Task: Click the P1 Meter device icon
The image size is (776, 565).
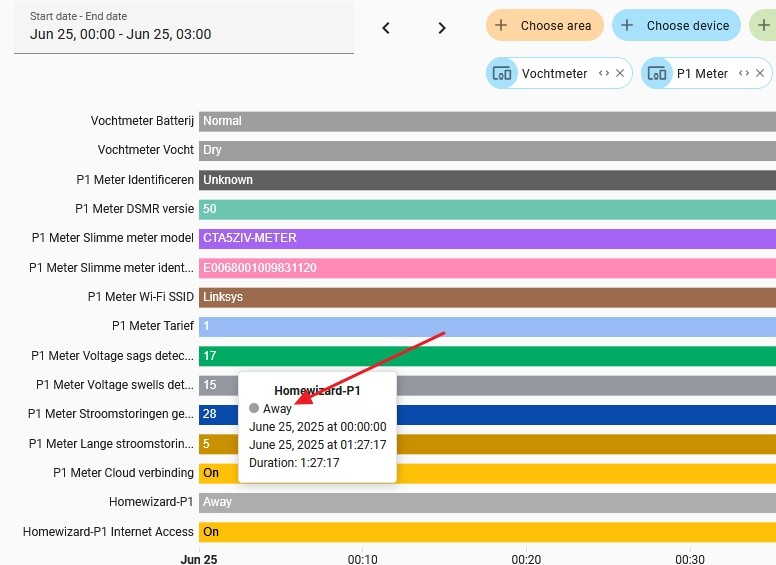Action: pos(657,74)
